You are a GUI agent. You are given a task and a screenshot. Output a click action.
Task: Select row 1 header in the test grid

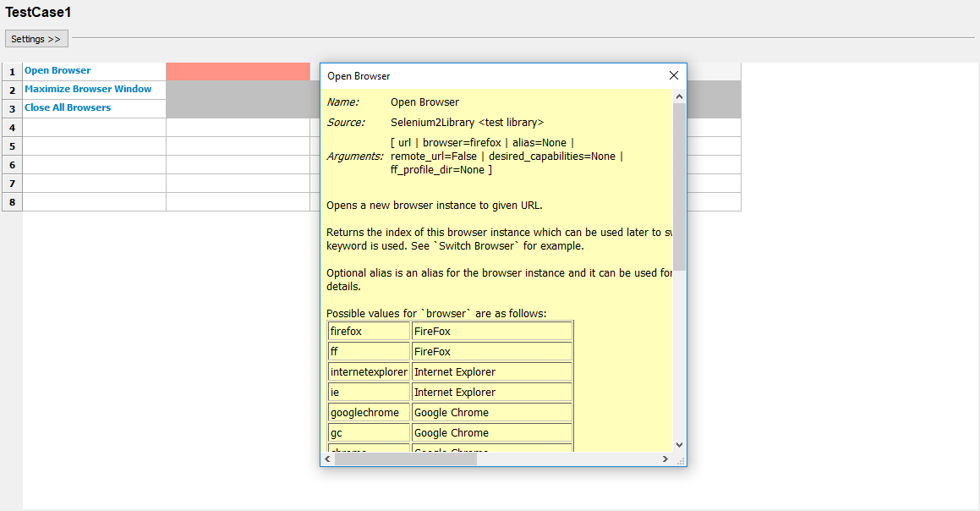click(11, 71)
